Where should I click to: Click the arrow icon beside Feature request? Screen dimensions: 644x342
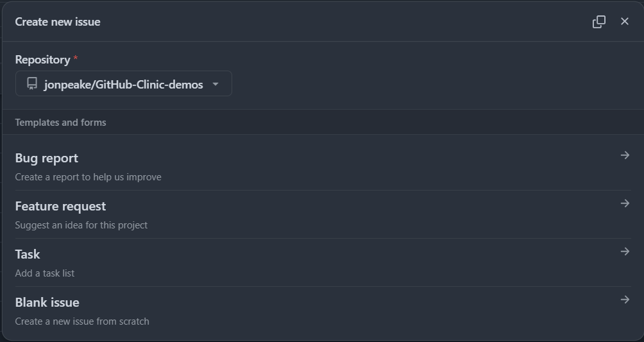(625, 203)
